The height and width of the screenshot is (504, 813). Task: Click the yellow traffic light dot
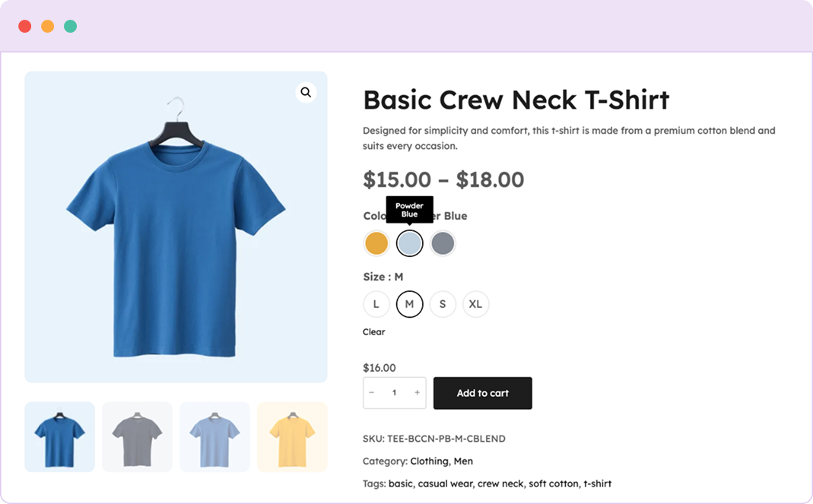click(x=48, y=25)
